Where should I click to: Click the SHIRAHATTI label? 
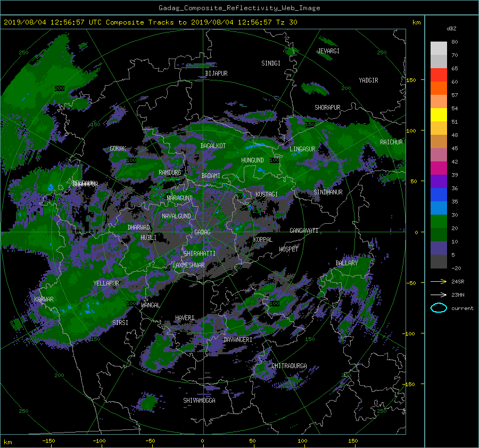pos(200,254)
